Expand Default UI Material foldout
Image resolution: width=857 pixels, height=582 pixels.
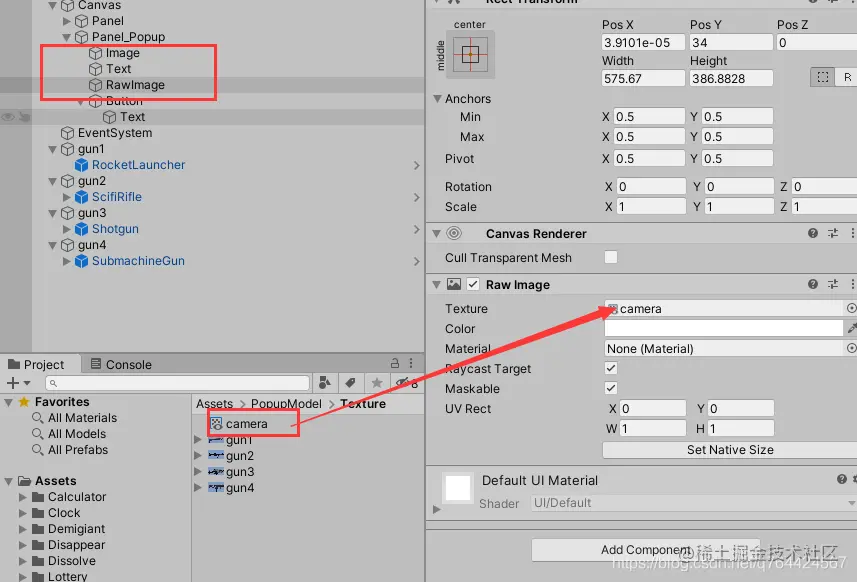(436, 509)
